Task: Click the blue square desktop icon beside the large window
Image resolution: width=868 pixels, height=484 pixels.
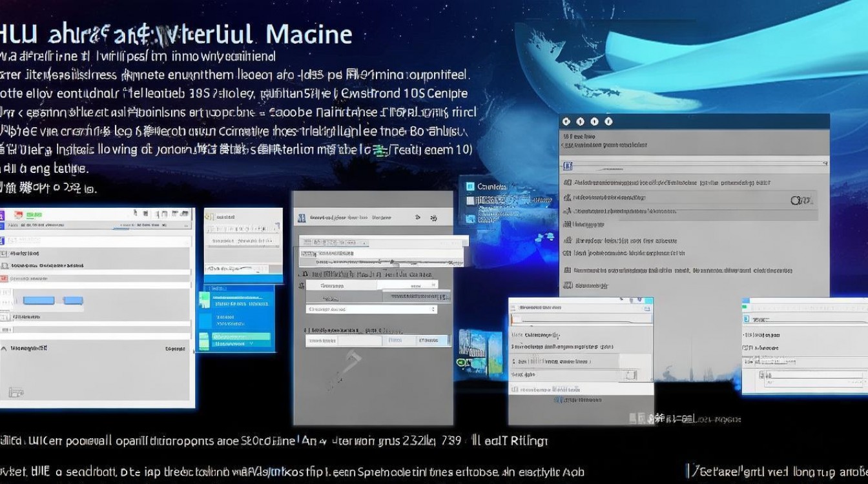Action: [x=470, y=187]
